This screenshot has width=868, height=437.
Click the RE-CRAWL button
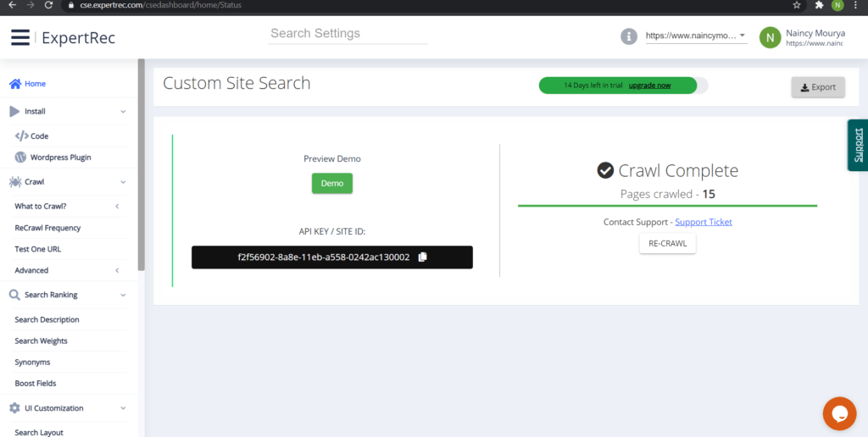[x=668, y=243]
